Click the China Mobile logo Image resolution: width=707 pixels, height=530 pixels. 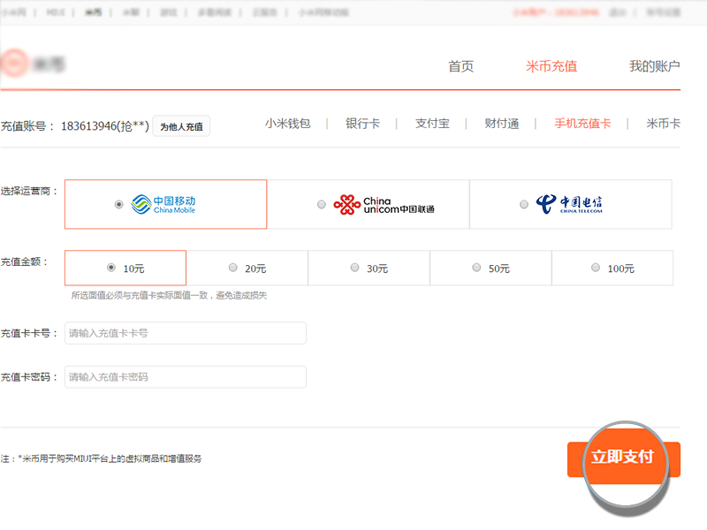[163, 204]
